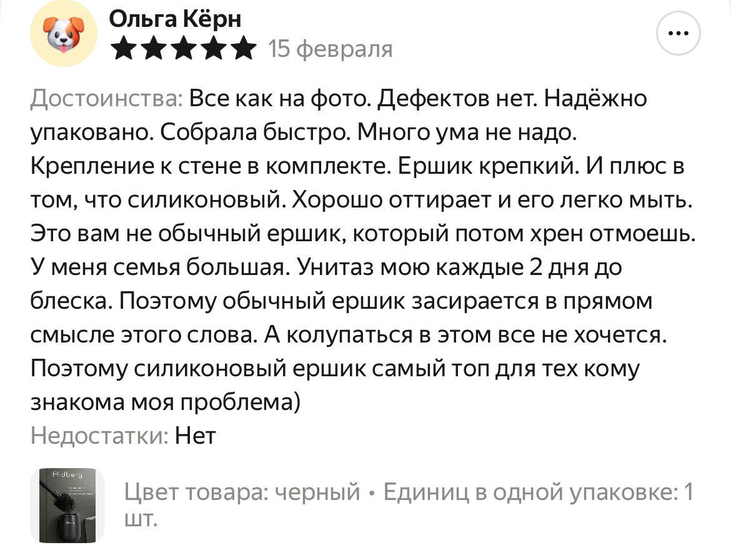Select the text 'Цвет товара: черный'

click(x=242, y=492)
